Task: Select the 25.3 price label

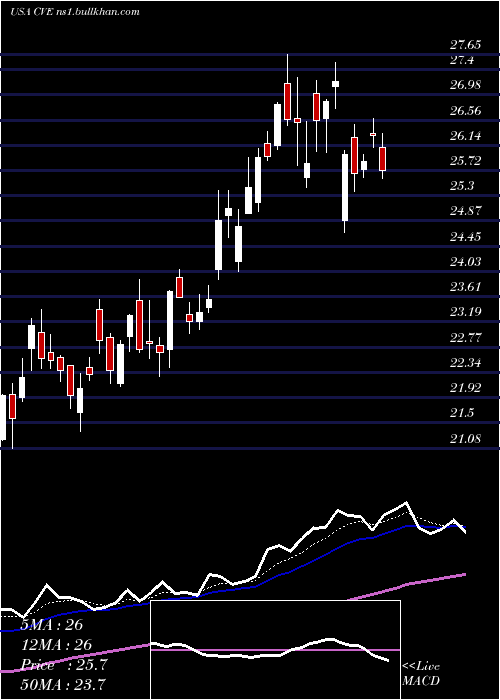Action: 462,186
